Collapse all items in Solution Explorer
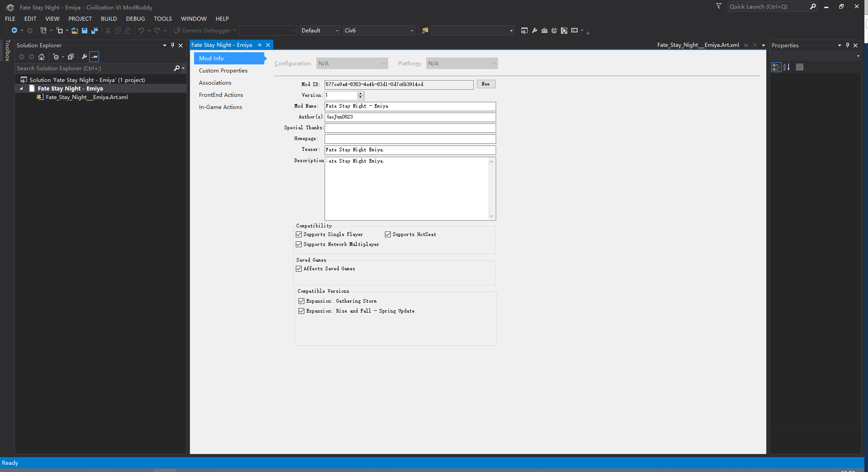This screenshot has width=868, height=472. (x=71, y=57)
